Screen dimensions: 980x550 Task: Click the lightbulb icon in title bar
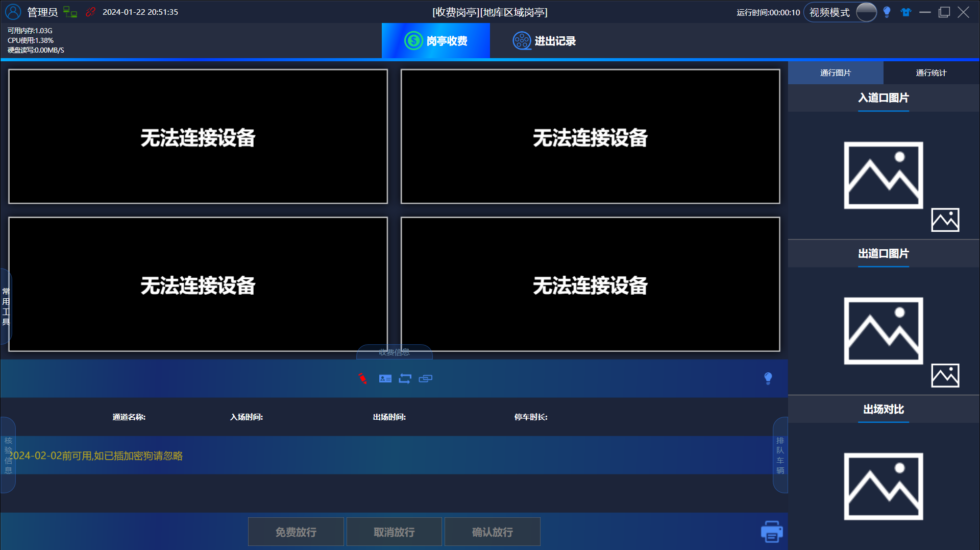pyautogui.click(x=887, y=12)
